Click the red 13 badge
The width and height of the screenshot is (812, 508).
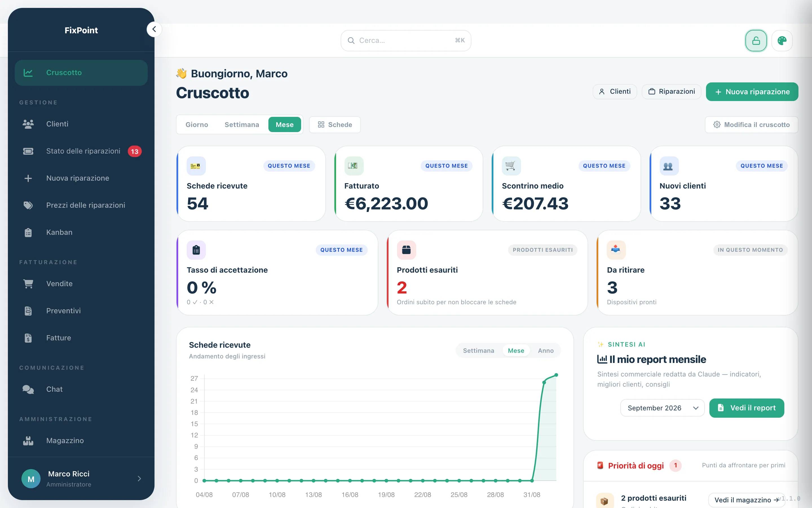(134, 152)
